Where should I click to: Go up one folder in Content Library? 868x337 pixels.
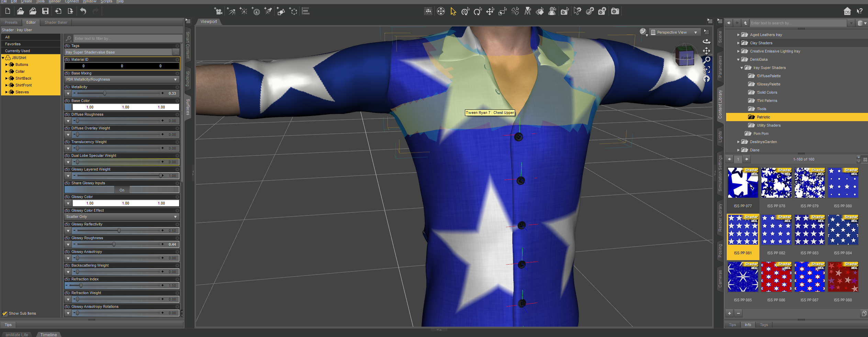tap(745, 23)
